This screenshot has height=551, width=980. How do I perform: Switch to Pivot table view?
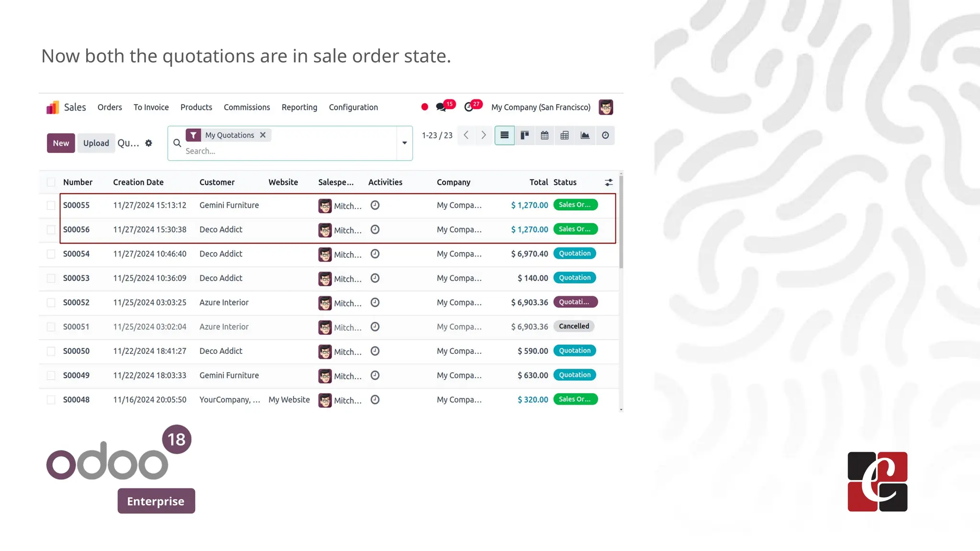[565, 135]
